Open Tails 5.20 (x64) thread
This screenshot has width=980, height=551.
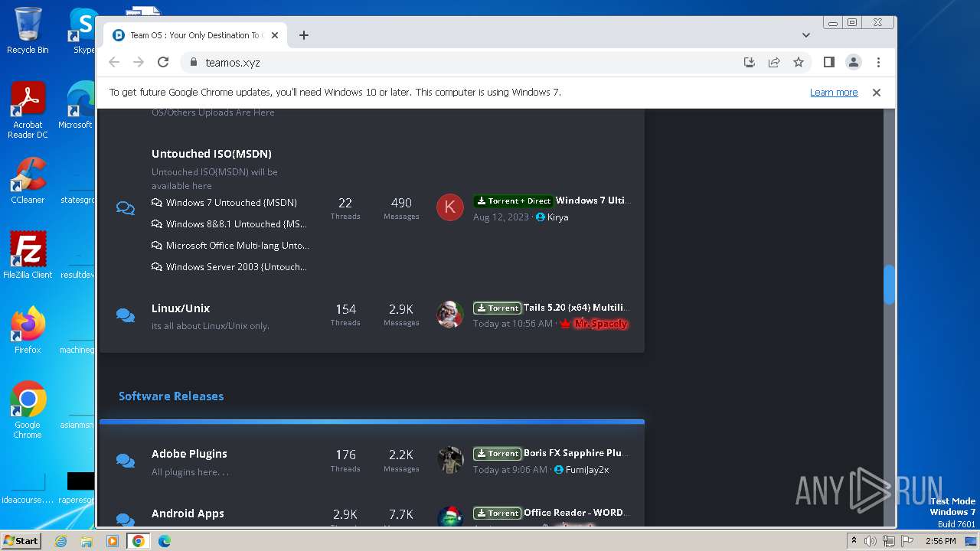pyautogui.click(x=576, y=308)
